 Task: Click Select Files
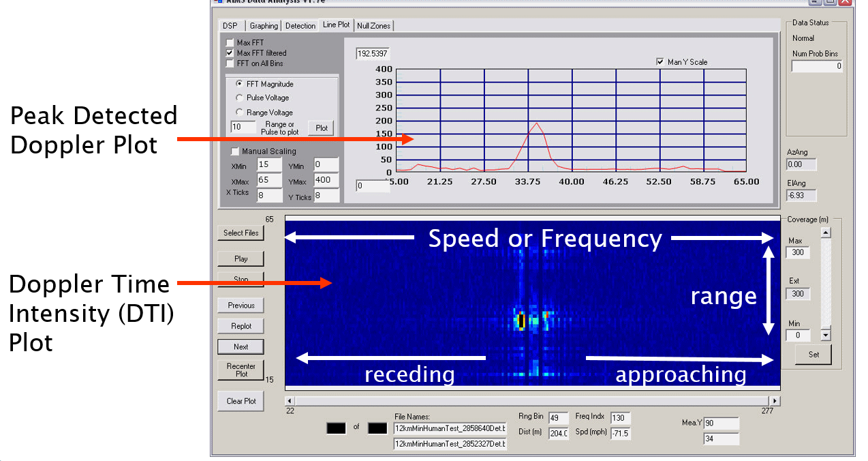click(241, 233)
